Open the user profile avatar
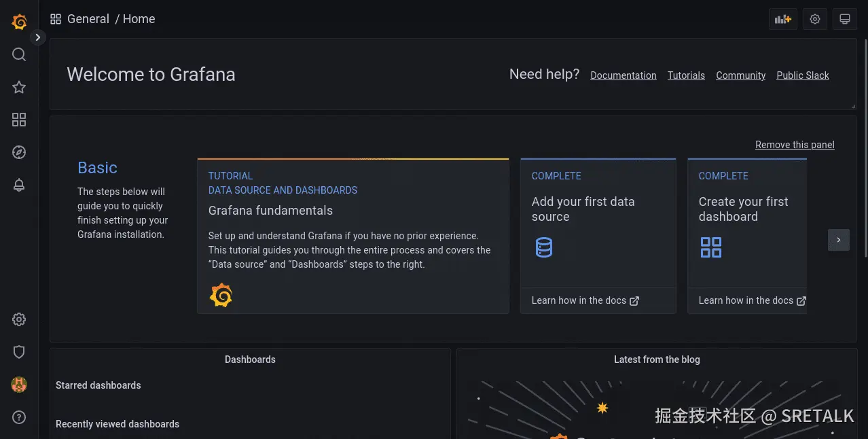 click(19, 385)
